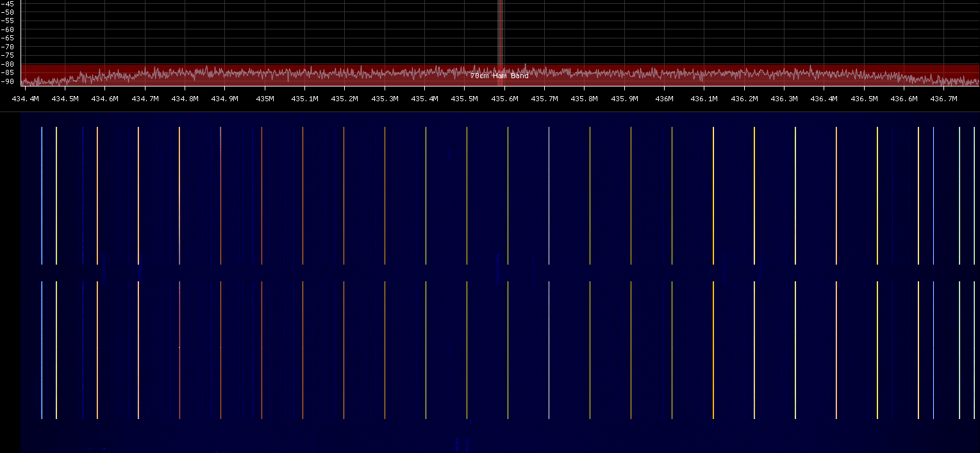Image resolution: width=980 pixels, height=453 pixels.
Task: Tune to the 436.6M frequency label
Action: [x=904, y=99]
